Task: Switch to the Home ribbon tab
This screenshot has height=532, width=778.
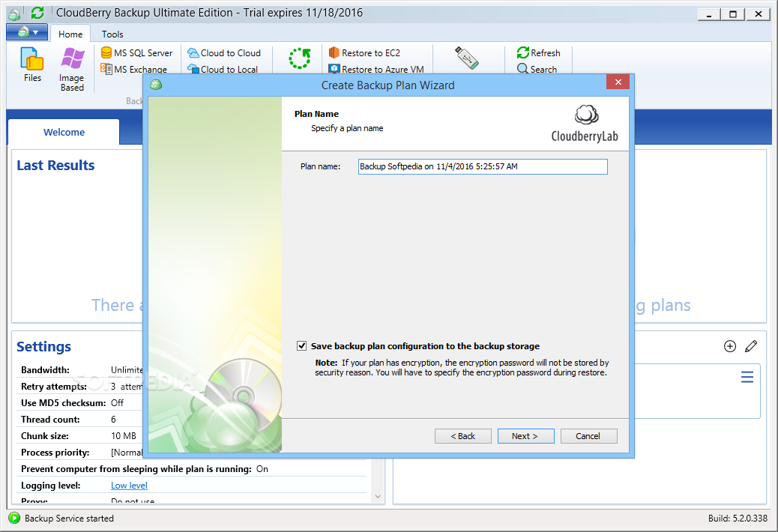Action: click(x=70, y=34)
